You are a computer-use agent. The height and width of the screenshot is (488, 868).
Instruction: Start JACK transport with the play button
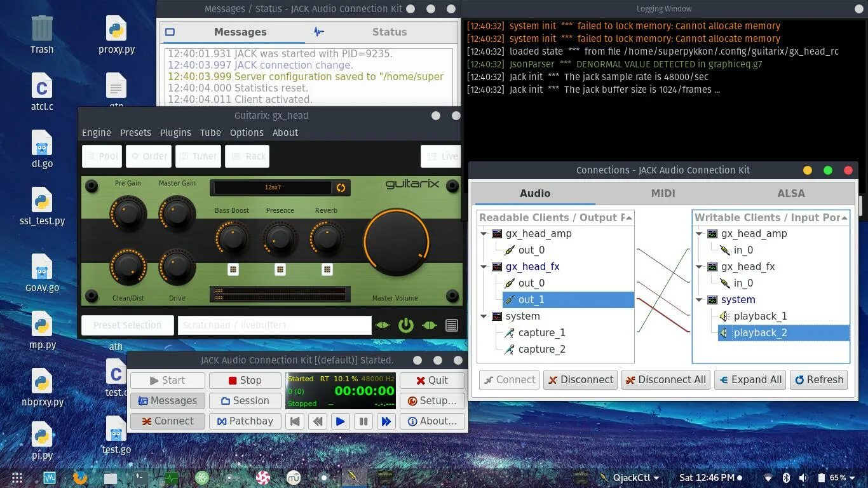point(341,421)
